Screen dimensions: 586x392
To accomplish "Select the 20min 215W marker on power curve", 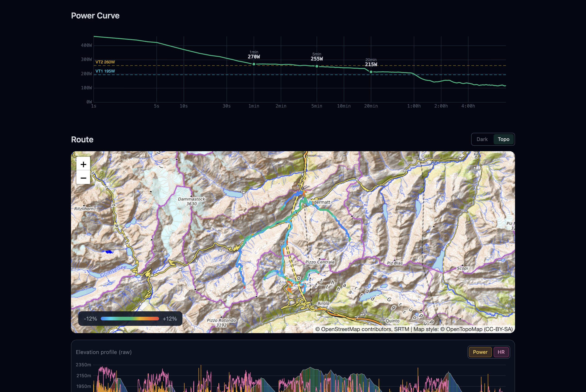I will 371,72.
